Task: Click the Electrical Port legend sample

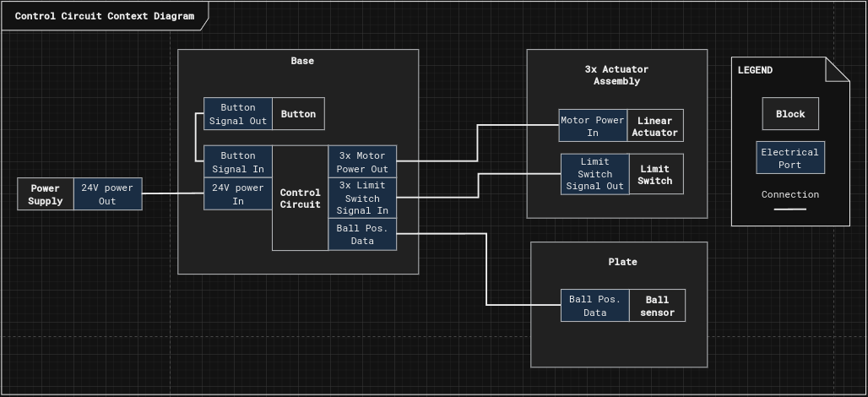Action: pos(790,158)
